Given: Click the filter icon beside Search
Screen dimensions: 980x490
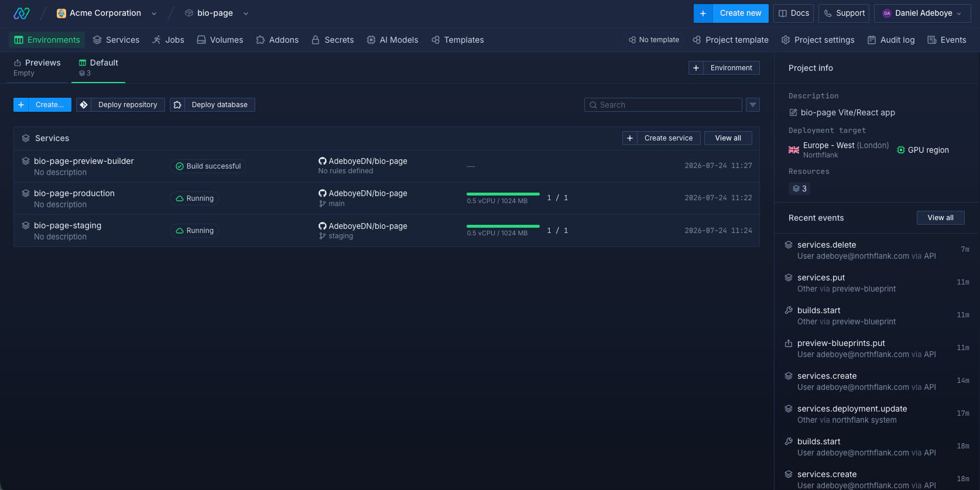Looking at the screenshot, I should pos(753,105).
